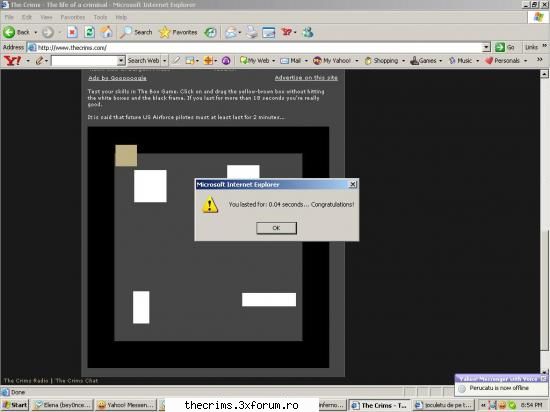Open the Messenger icon in toolbar

click(308, 32)
